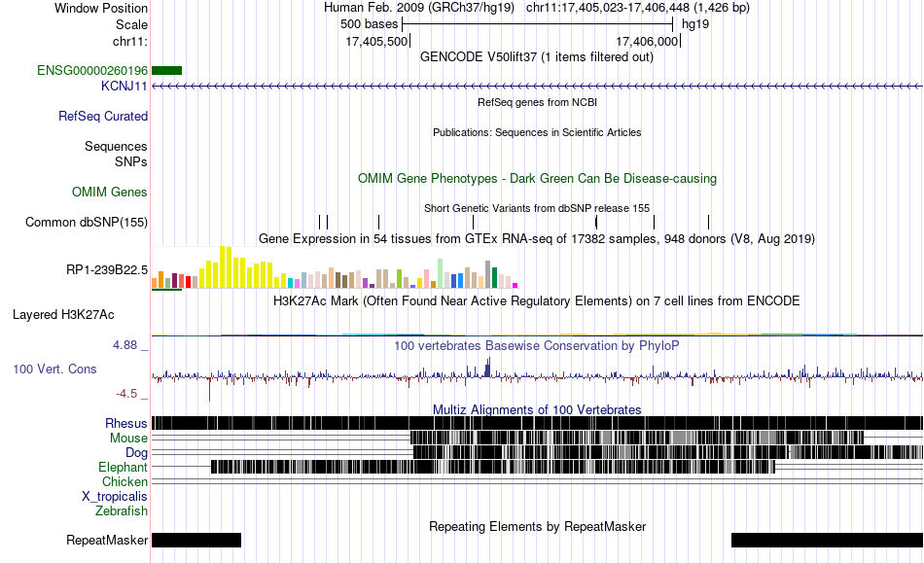Select the right RepeatMasker black block
Screen dimensions: 924x563
[828, 540]
